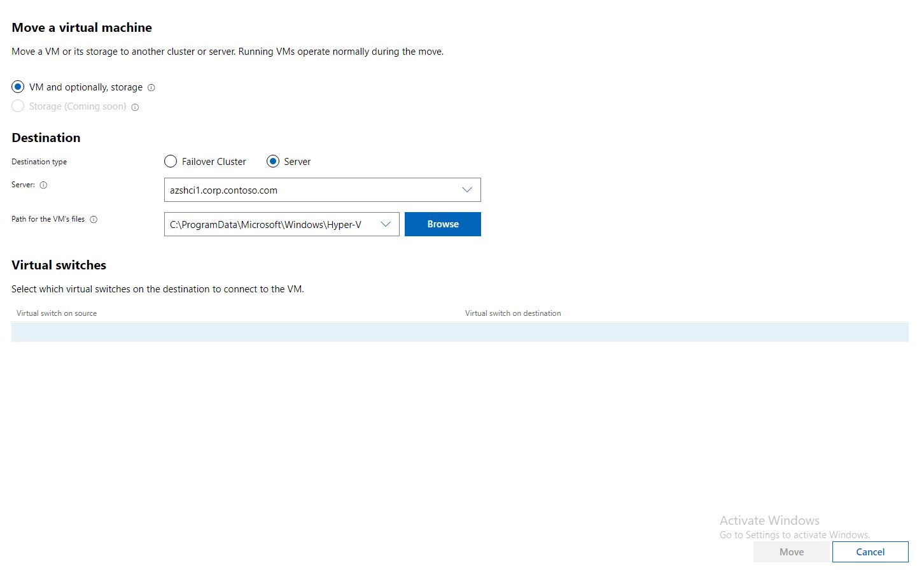Select the Failover Cluster destination type
The image size is (924, 570).
click(170, 161)
